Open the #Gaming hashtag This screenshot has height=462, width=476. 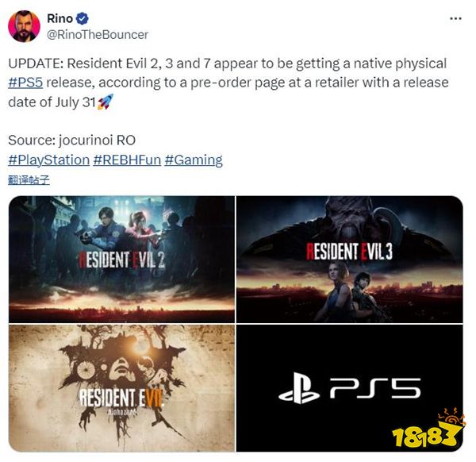coord(194,160)
